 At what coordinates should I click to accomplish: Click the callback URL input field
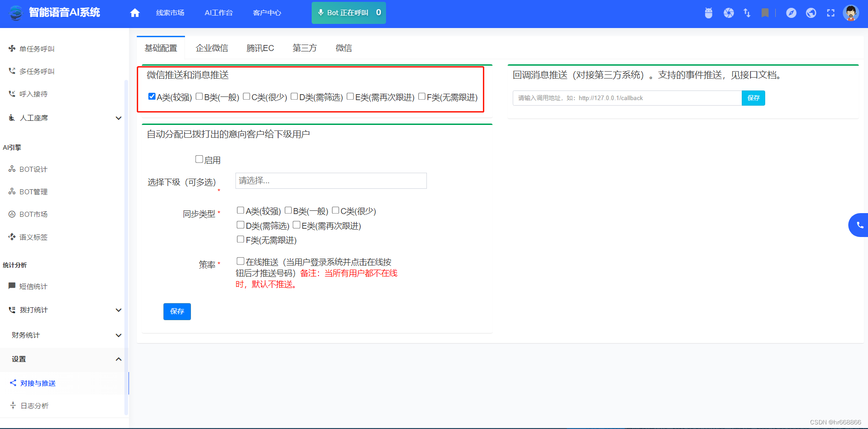click(627, 98)
